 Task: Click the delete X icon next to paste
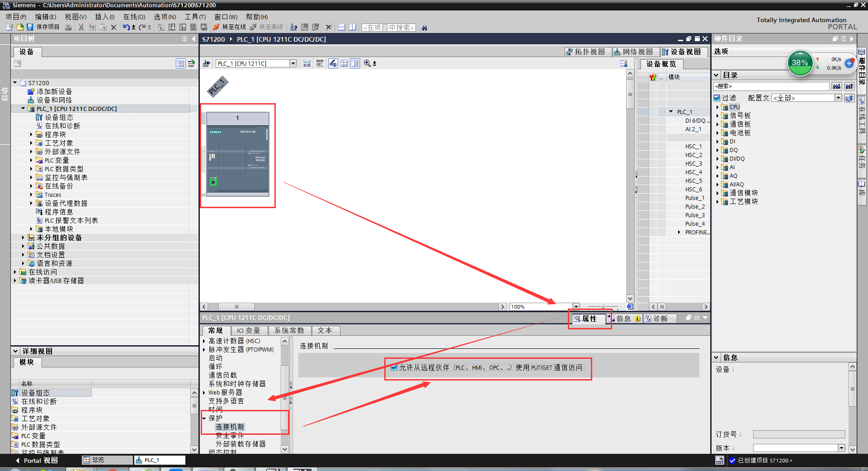pos(114,27)
